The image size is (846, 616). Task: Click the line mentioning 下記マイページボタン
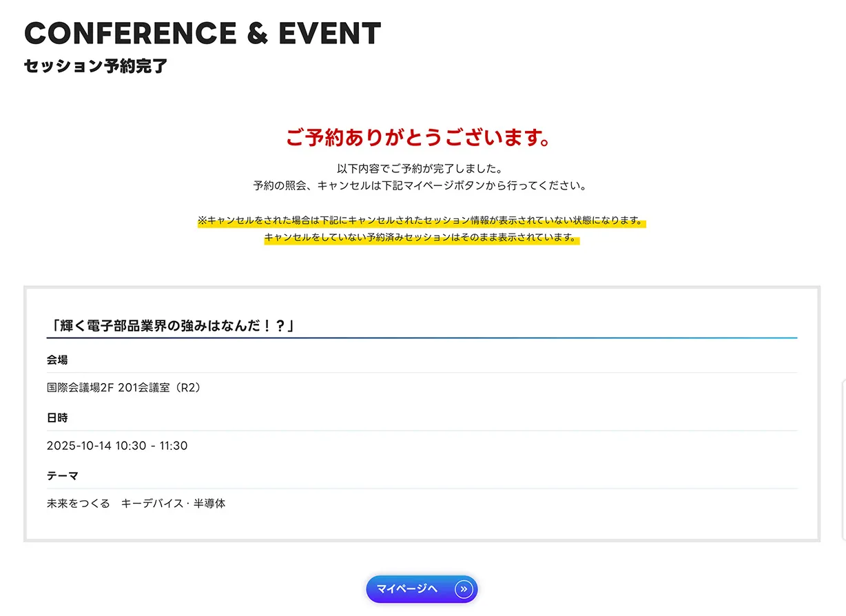coord(420,185)
